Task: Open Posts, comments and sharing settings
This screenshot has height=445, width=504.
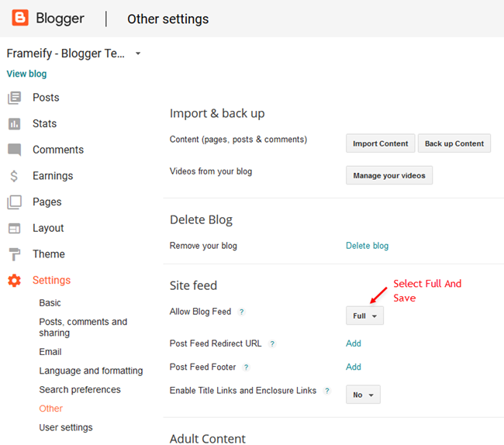Action: [83, 327]
